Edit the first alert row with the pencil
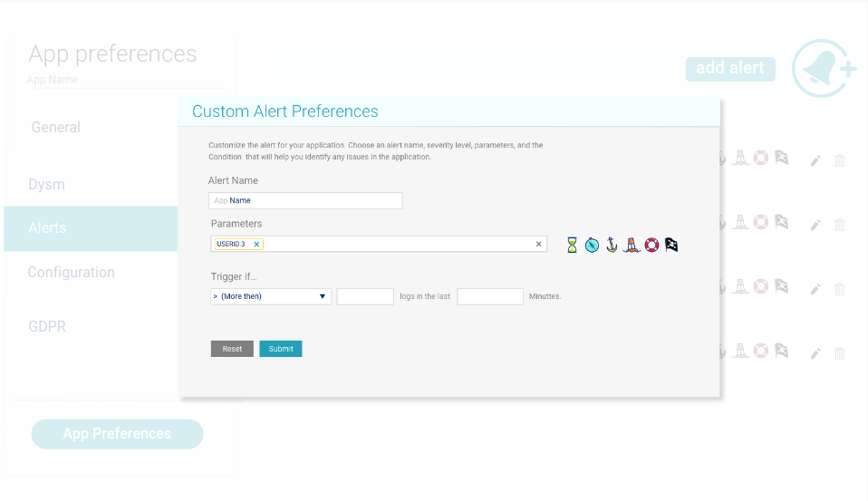Screen dimensions: 868x501 click(815, 160)
